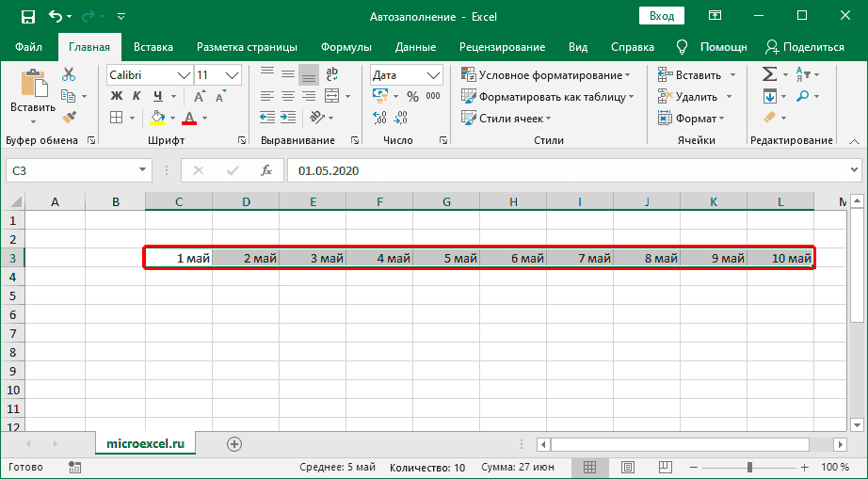Toggle italic formatting (К)
868x479 pixels.
click(137, 96)
